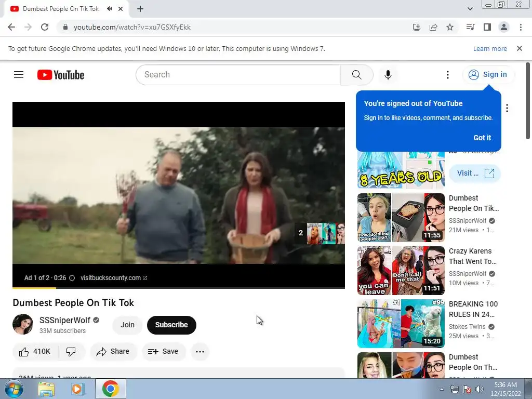Close the Dumbest People On Tik Tok tab
The height and width of the screenshot is (399, 532).
(x=121, y=9)
